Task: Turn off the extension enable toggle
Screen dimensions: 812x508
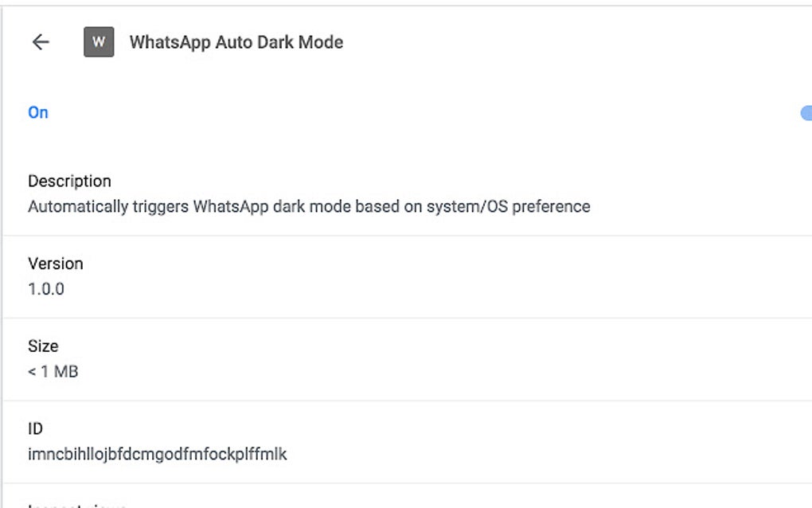Action: point(806,113)
